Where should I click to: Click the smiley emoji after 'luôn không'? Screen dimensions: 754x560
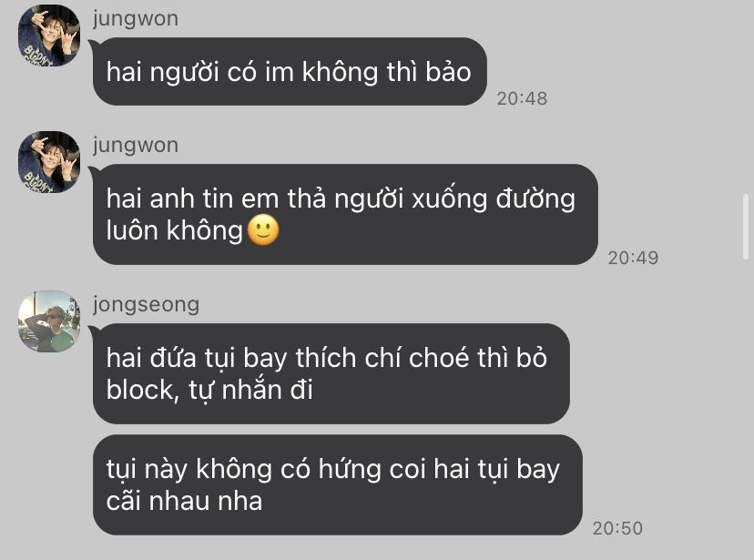pyautogui.click(x=263, y=230)
